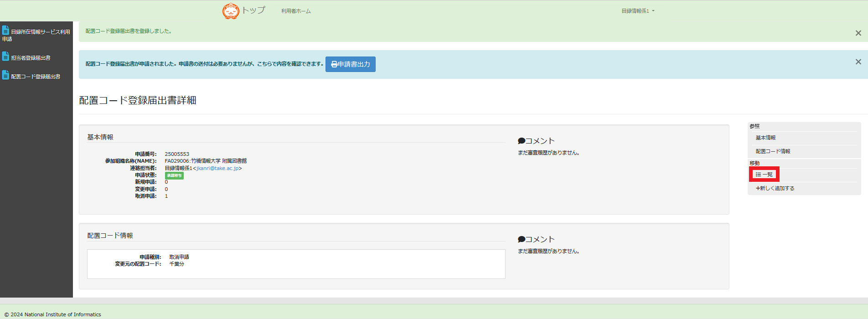Click 新しく追加する to add a new entry
Screen dimensions: 868x319
click(x=775, y=188)
